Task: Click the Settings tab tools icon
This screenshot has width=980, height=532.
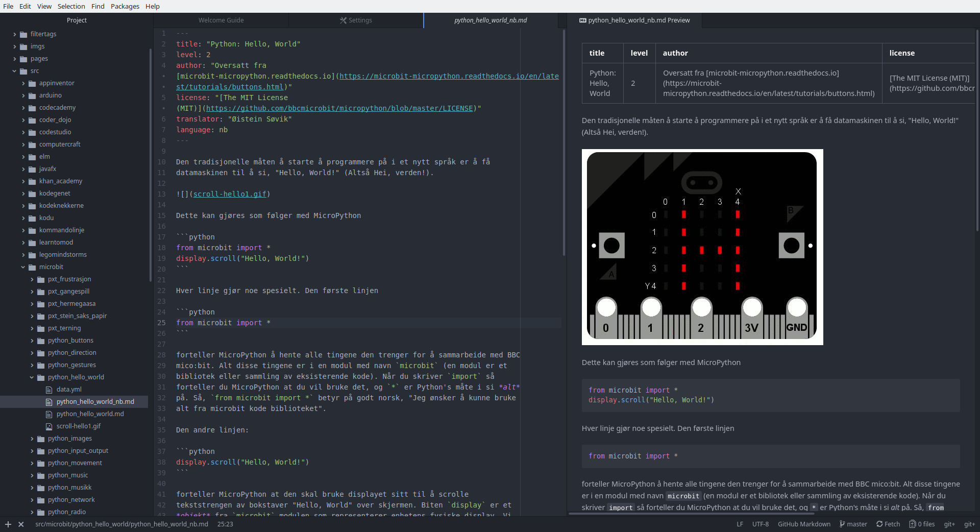Action: (343, 20)
